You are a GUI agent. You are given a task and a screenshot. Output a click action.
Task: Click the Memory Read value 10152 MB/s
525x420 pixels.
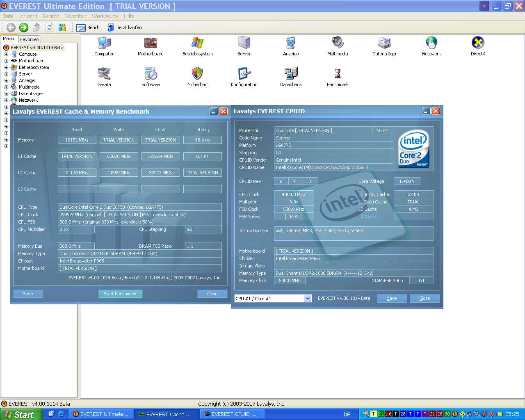(x=77, y=140)
